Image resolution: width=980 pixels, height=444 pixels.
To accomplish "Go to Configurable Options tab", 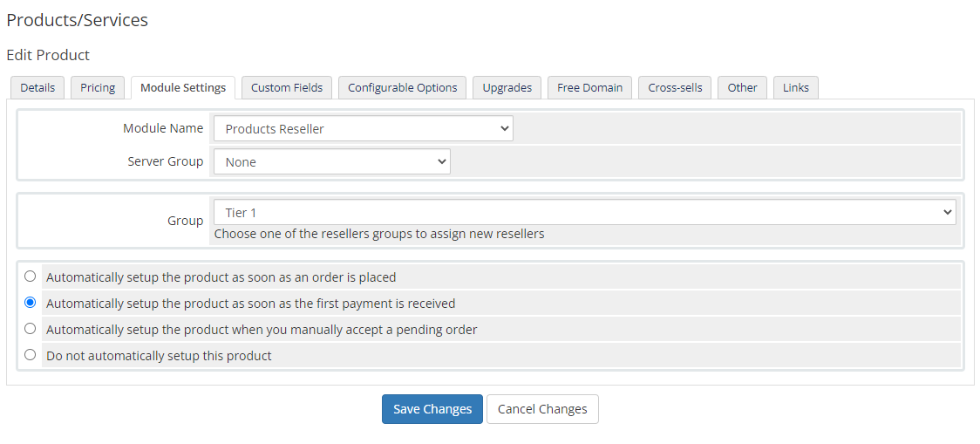I will 403,87.
